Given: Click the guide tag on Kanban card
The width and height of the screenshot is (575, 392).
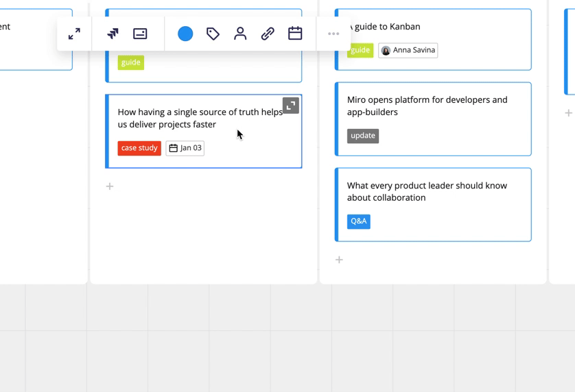Looking at the screenshot, I should 360,50.
